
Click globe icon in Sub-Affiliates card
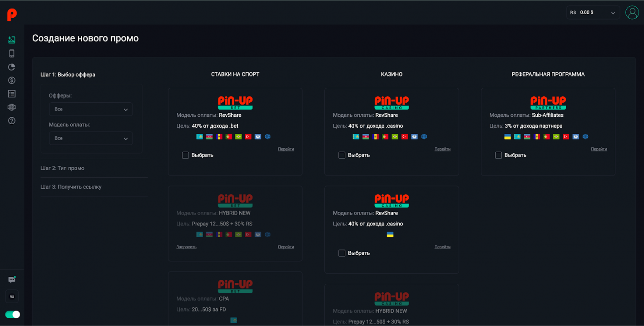585,136
